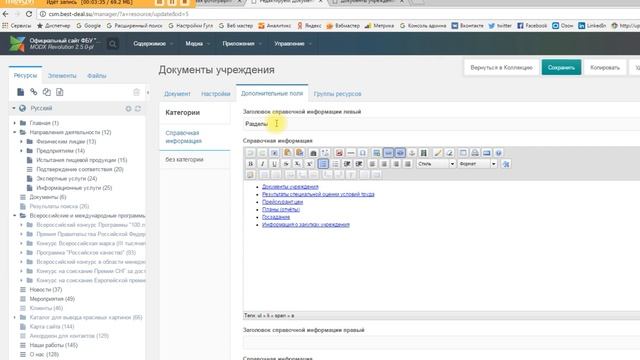Image resolution: width=640 pixels, height=360 pixels.
Task: Toggle bulleted list button
Action: 323,164
